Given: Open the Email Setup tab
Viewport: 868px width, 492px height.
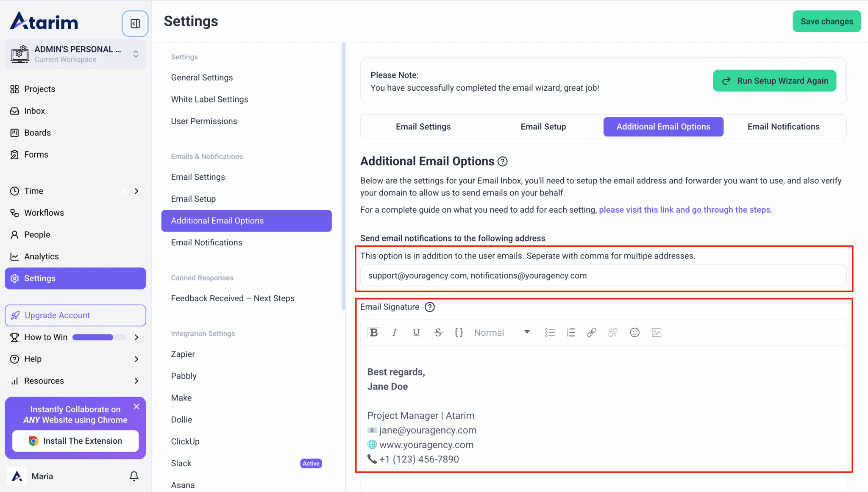Looking at the screenshot, I should click(543, 127).
